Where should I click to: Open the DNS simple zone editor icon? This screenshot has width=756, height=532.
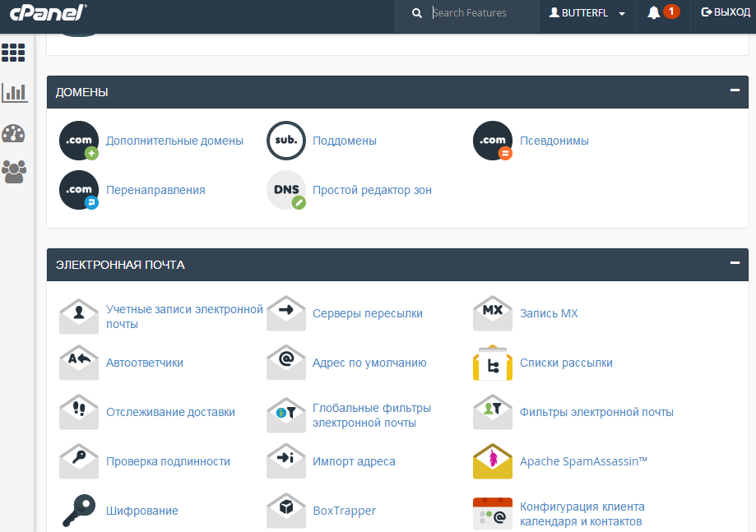286,190
